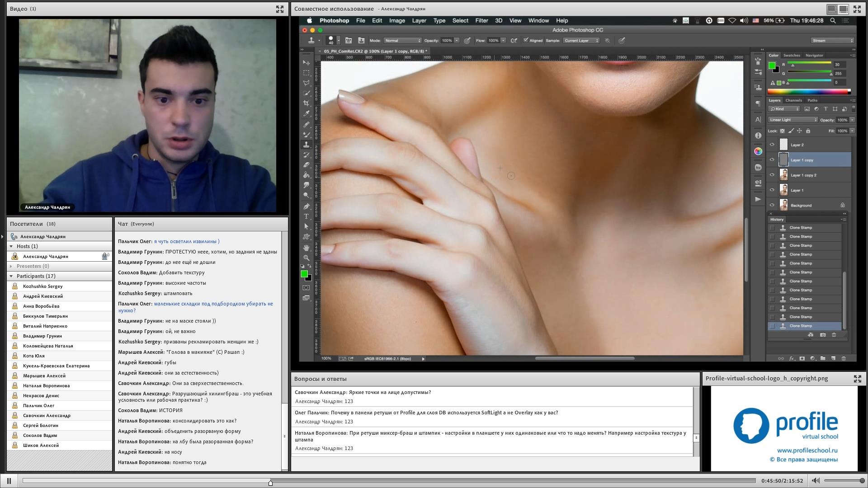868x488 pixels.
Task: Select the Eraser tool
Action: [x=306, y=165]
